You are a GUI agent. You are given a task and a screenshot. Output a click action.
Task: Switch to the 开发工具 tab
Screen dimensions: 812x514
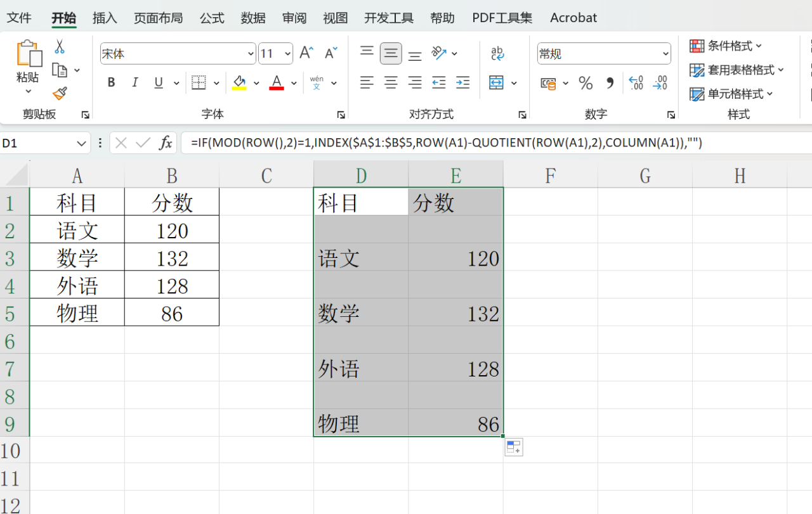pyautogui.click(x=389, y=18)
